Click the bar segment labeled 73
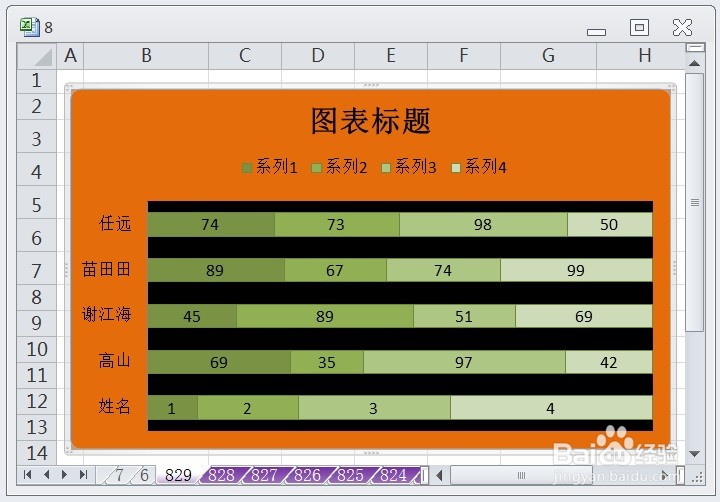Image resolution: width=720 pixels, height=502 pixels. [337, 225]
